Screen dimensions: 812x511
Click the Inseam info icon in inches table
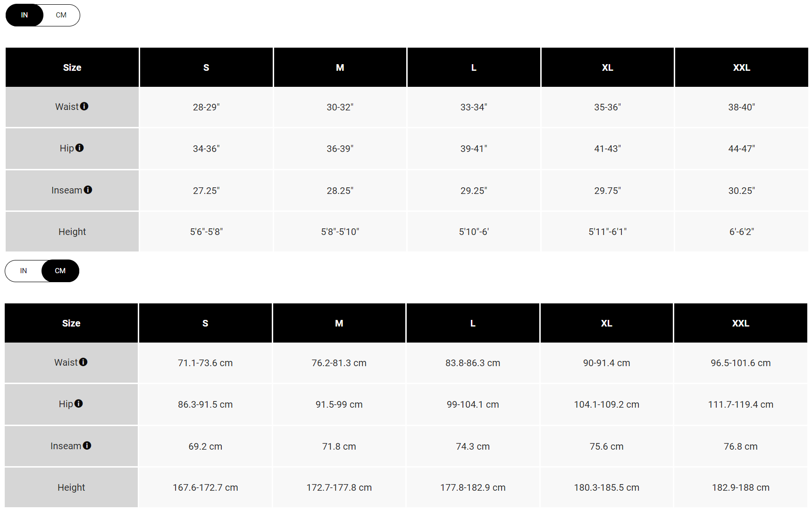point(88,190)
